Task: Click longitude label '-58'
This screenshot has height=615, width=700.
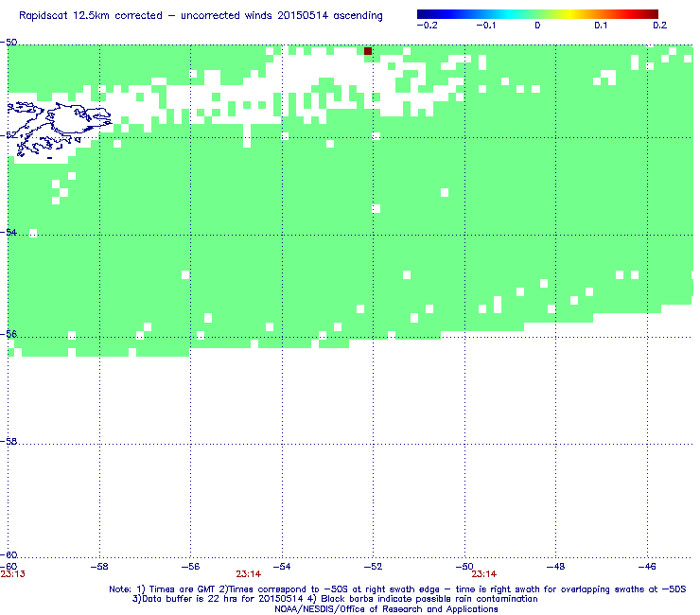Action: (99, 567)
